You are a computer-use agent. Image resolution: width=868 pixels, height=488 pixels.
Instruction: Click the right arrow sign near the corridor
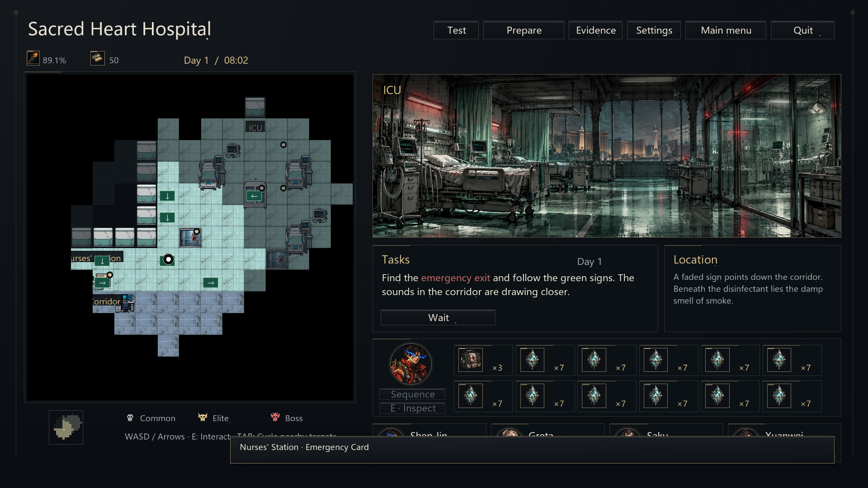tap(211, 283)
